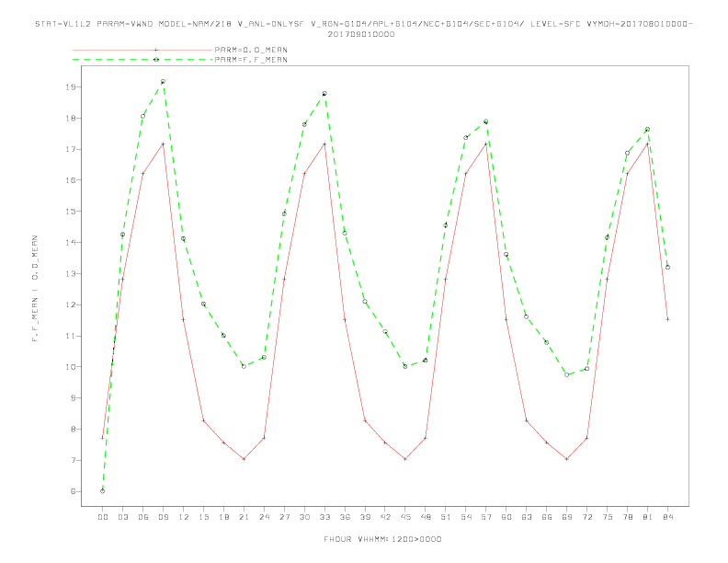Click red plus marker at hour 21 trough
Image resolution: width=728 pixels, height=563 pixels.
(x=244, y=459)
